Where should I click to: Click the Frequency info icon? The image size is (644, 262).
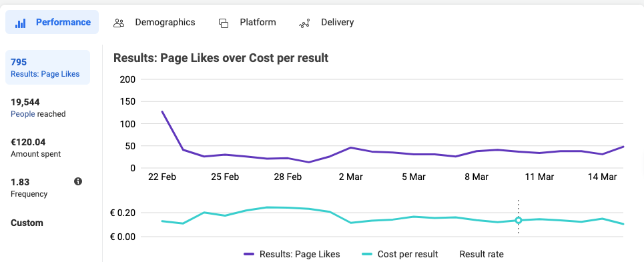78,181
